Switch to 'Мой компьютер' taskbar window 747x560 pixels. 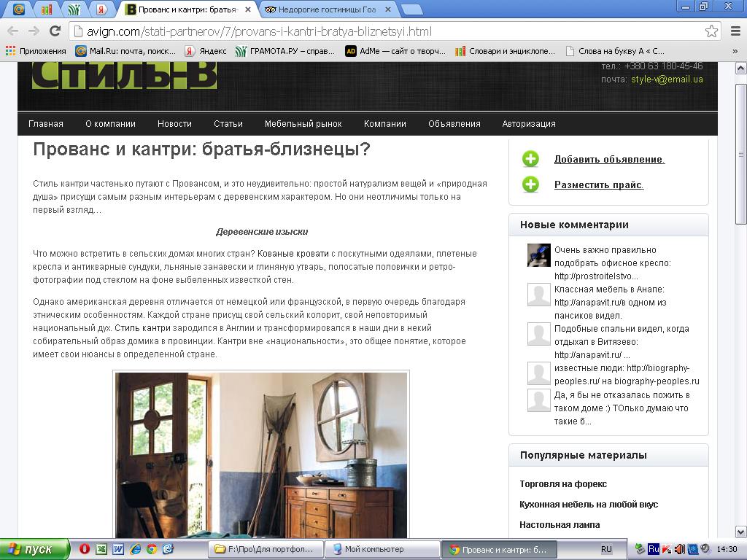382,550
